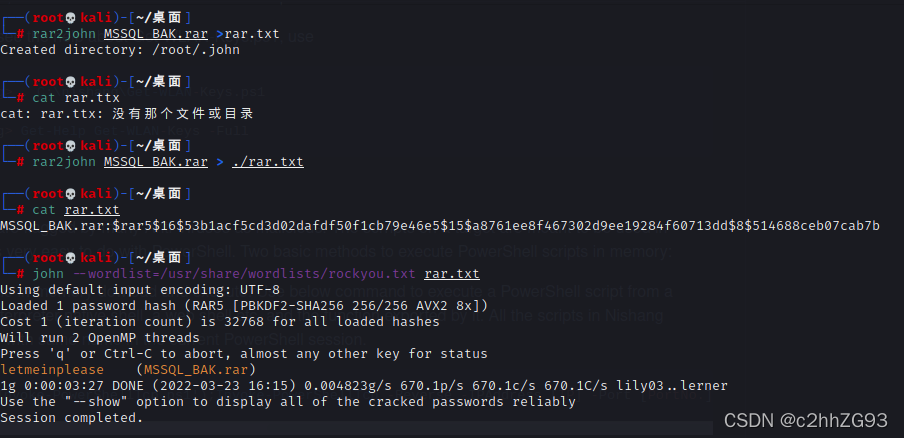Click the underlined rar.txt after the wordlist path

(x=452, y=274)
